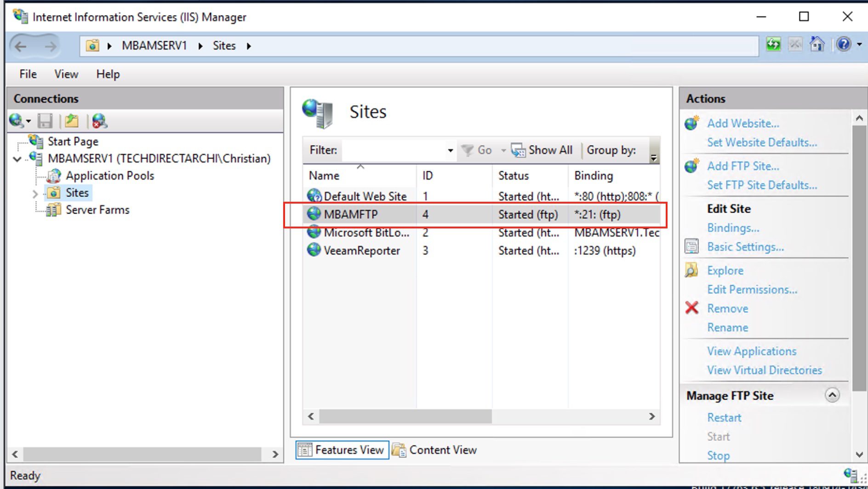The height and width of the screenshot is (489, 868).
Task: Open the Home icon in the address bar
Action: 817,45
